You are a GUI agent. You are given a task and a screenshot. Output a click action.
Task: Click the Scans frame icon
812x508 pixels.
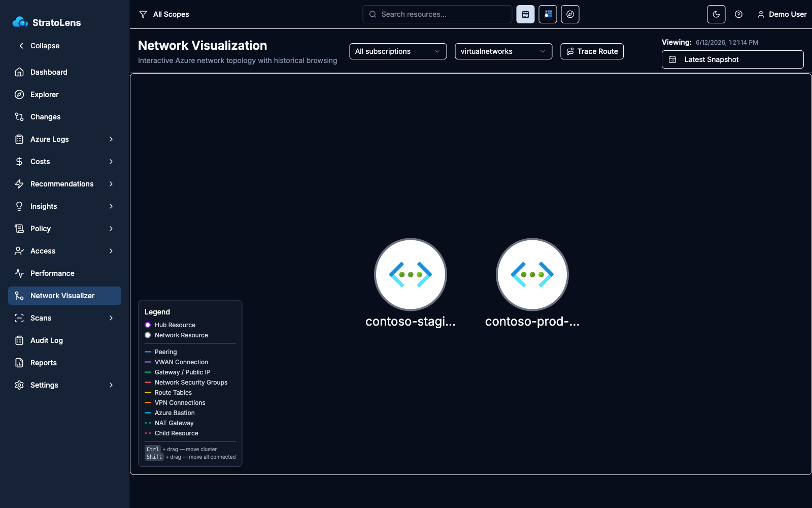[x=19, y=318]
